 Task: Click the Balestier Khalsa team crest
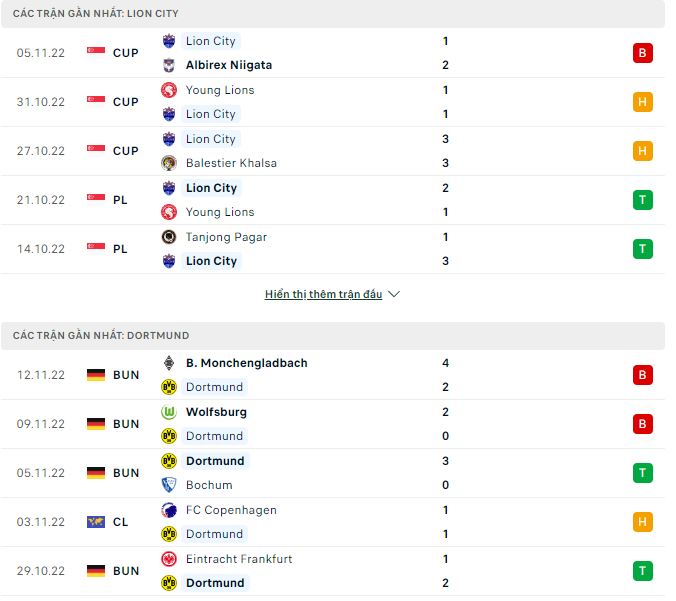pyautogui.click(x=169, y=163)
